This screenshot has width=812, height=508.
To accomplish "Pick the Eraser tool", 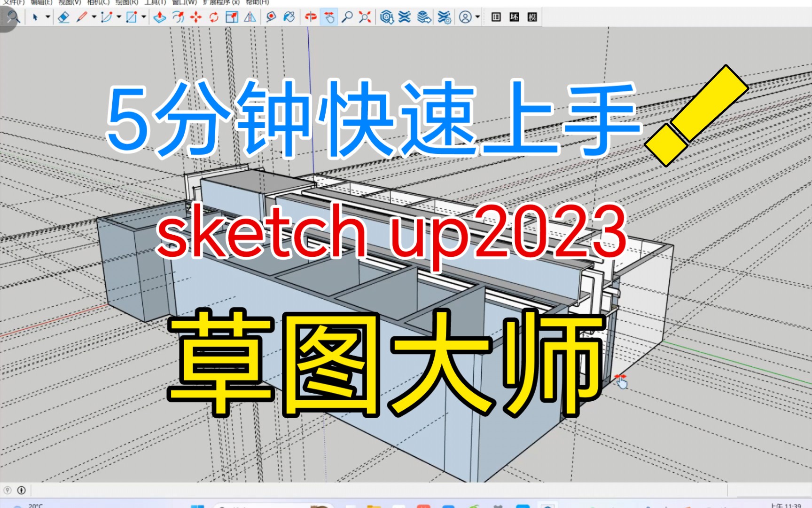I will pos(63,17).
